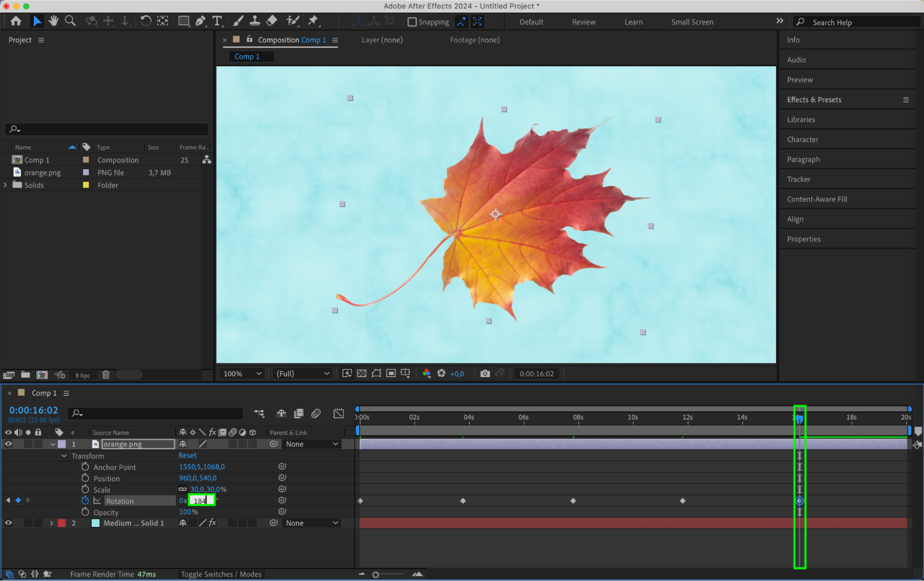The image size is (924, 581).
Task: Open the (Full) resolution dropdown
Action: 303,373
